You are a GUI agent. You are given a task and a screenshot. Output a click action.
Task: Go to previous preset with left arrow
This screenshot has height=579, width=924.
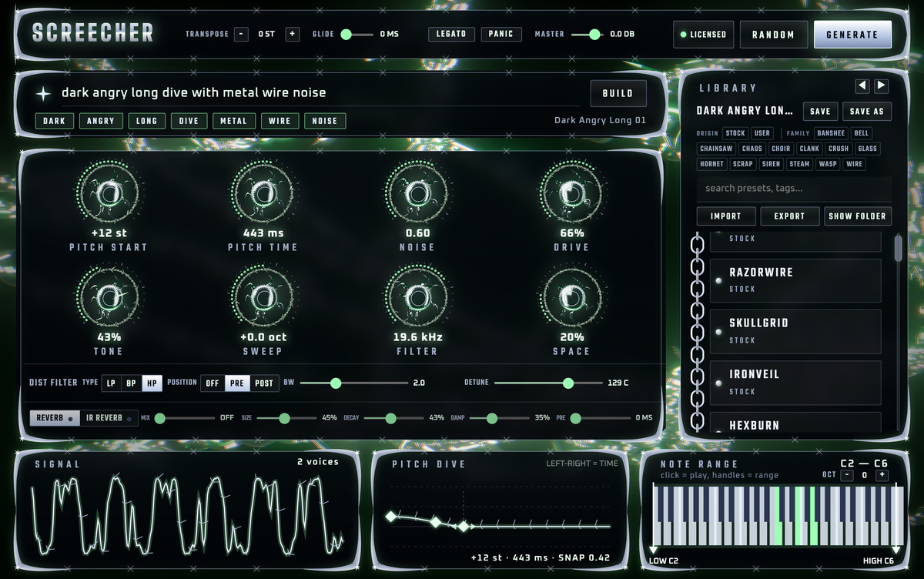pos(862,86)
